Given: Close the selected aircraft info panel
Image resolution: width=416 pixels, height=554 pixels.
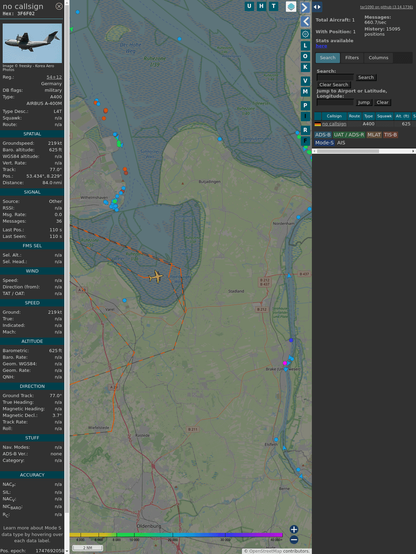Looking at the screenshot, I should click(59, 6).
